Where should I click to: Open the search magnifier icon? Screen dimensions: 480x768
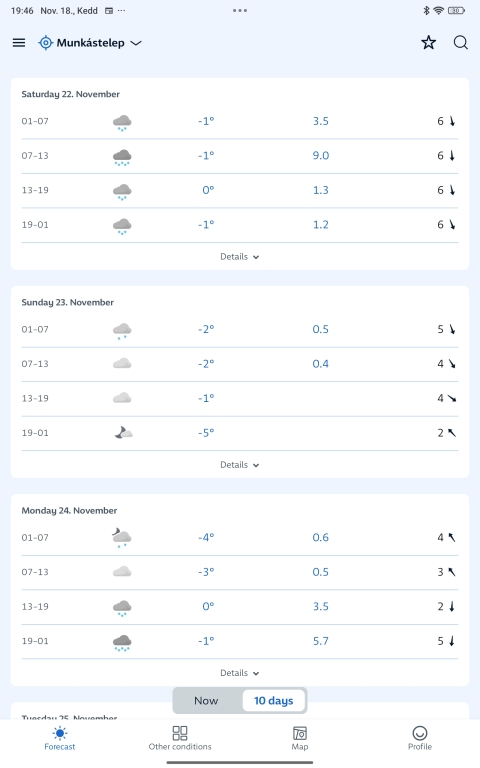460,43
